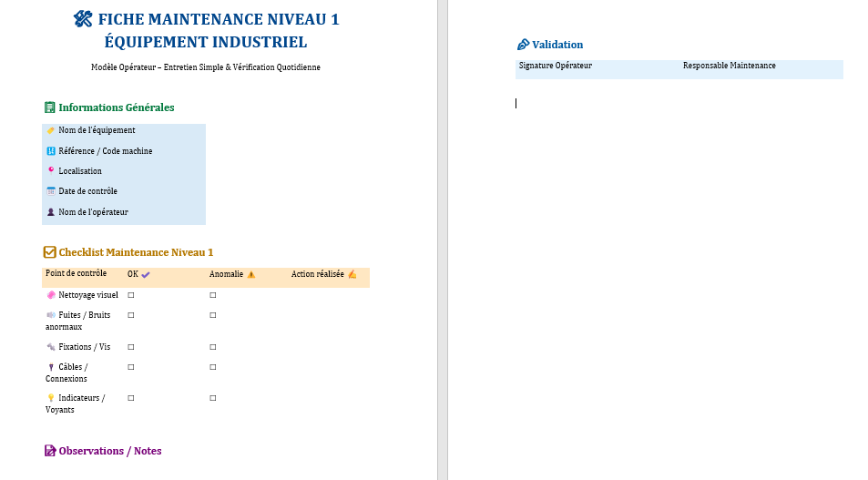Click the notes icon beside Observations / Notes
This screenshot has width=868, height=480.
pos(50,451)
